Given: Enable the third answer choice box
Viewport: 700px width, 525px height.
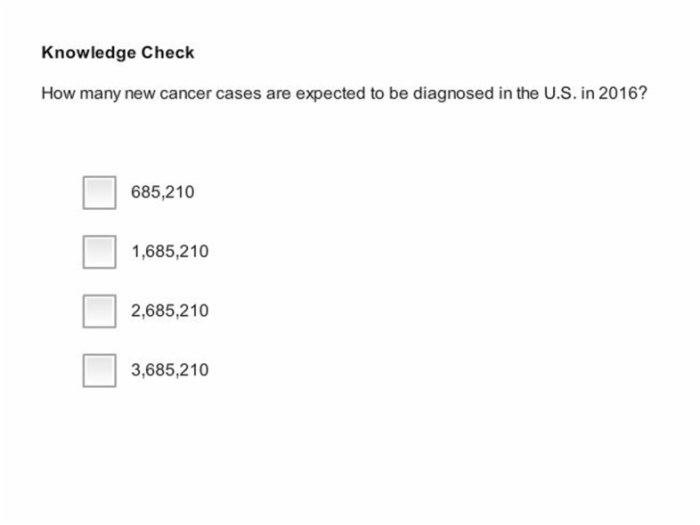Looking at the screenshot, I should pyautogui.click(x=99, y=311).
